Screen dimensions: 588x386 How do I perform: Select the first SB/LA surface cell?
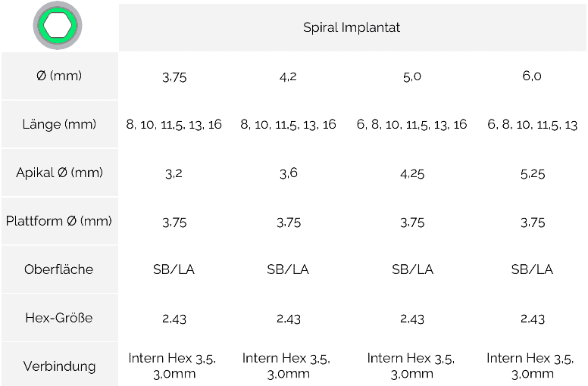tap(174, 269)
